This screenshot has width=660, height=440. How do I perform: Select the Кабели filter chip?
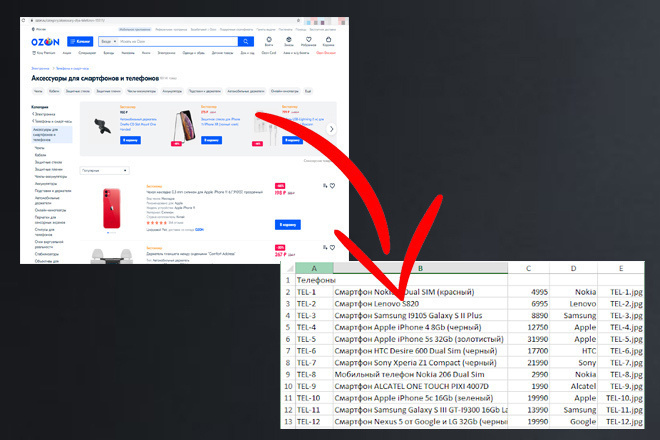(x=54, y=91)
